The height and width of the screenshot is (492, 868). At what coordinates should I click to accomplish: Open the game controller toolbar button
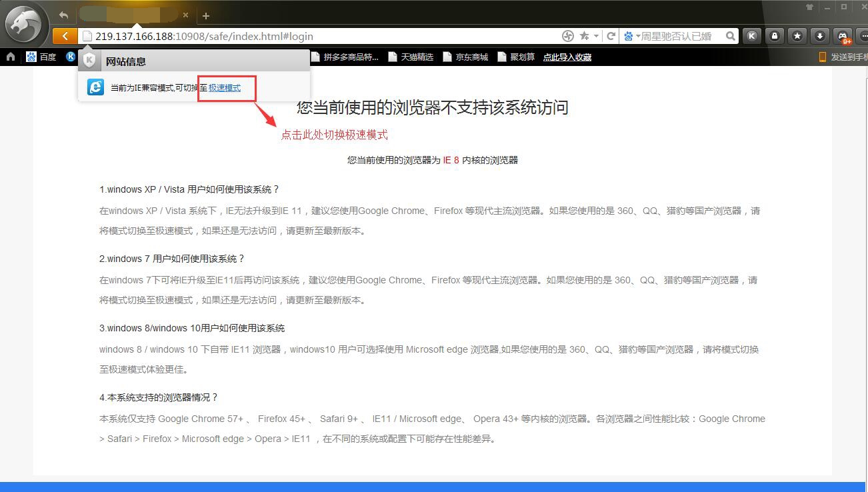pos(843,36)
